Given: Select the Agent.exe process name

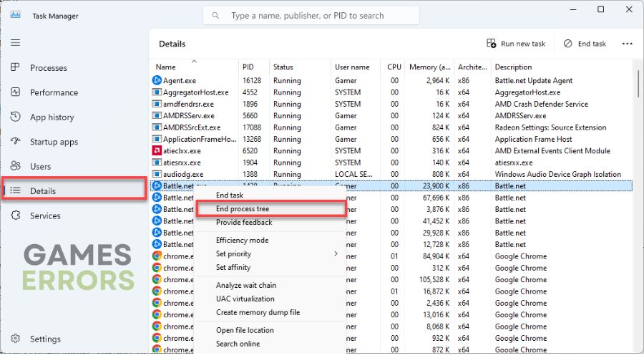Looking at the screenshot, I should pos(180,81).
